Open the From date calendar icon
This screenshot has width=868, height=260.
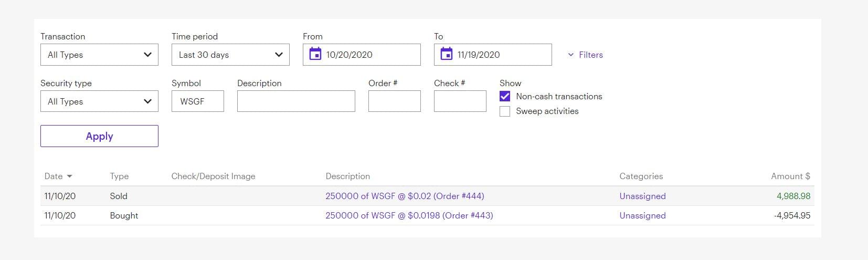[x=315, y=54]
